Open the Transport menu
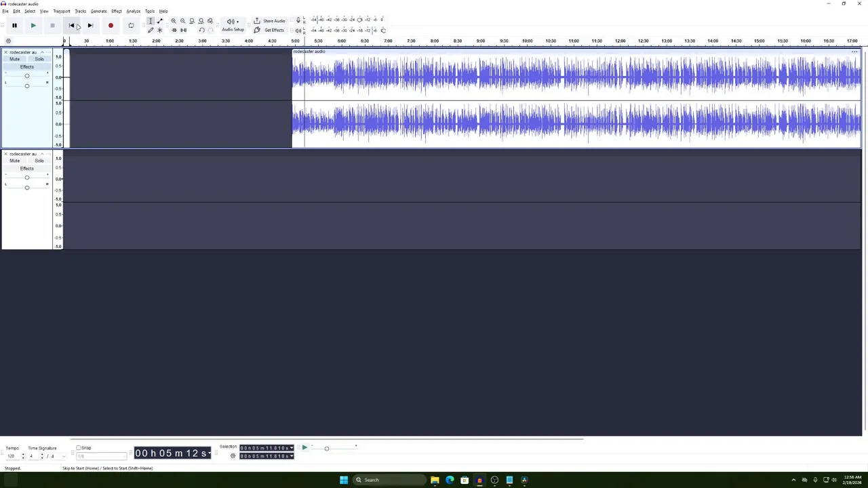 point(62,12)
